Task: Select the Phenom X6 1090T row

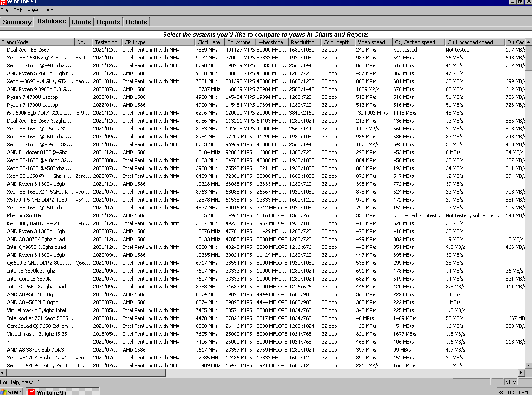Action: coord(263,215)
